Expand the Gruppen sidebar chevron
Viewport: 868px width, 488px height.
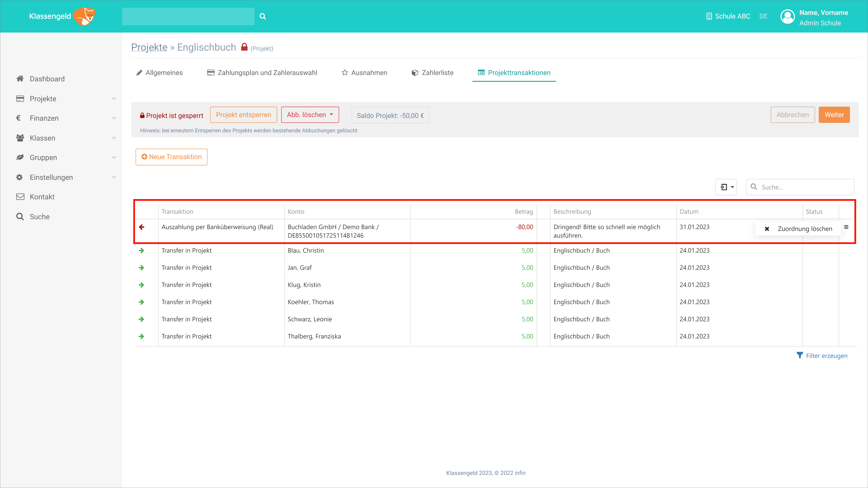114,157
